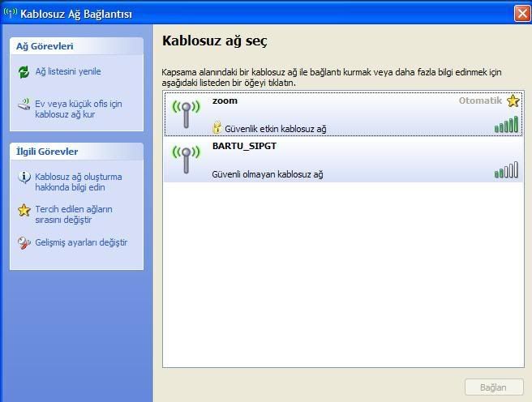The image size is (532, 402).
Task: Open Ev veya küçük ofis için kablosuz ağ kur
Action: (x=79, y=109)
